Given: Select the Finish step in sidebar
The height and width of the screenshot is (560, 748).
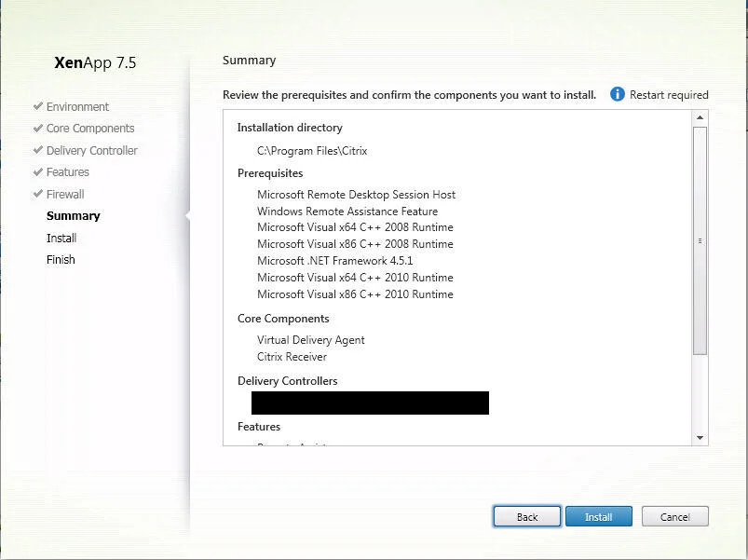Looking at the screenshot, I should 61,260.
